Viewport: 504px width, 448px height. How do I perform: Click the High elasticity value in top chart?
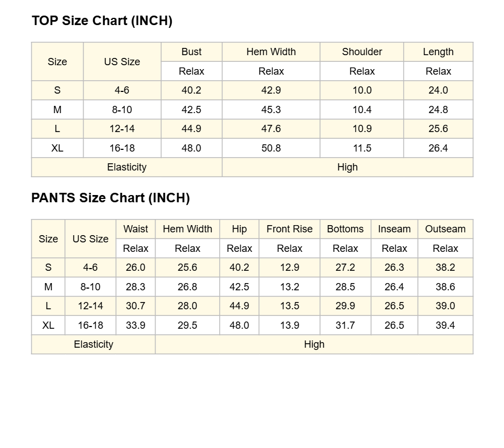347,167
